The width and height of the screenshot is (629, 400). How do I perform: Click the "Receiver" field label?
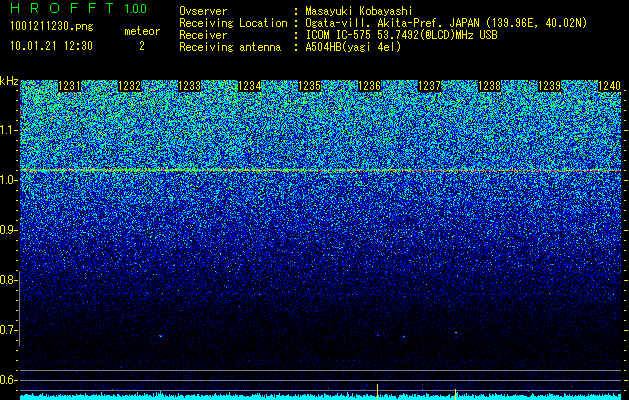[203, 35]
